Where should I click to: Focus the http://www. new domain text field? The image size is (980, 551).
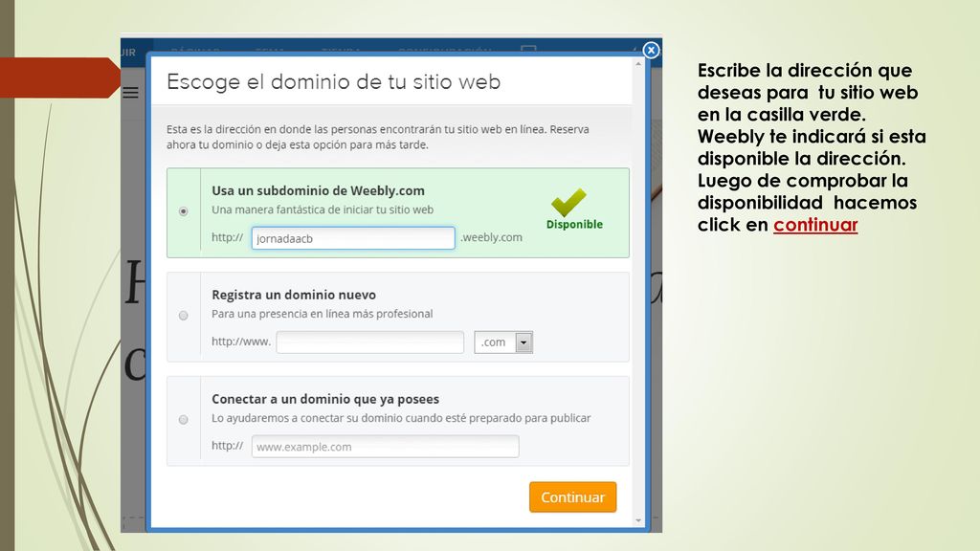point(370,342)
